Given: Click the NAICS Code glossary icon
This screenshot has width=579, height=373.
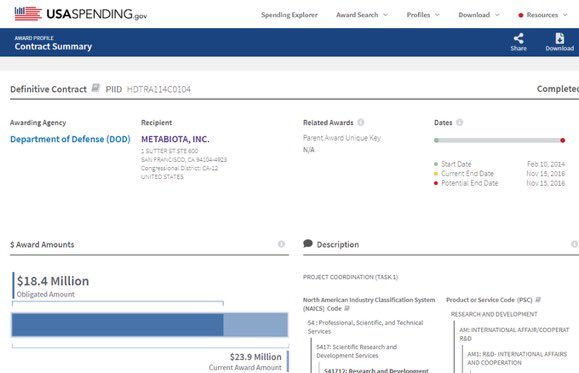Looking at the screenshot, I should tap(347, 308).
